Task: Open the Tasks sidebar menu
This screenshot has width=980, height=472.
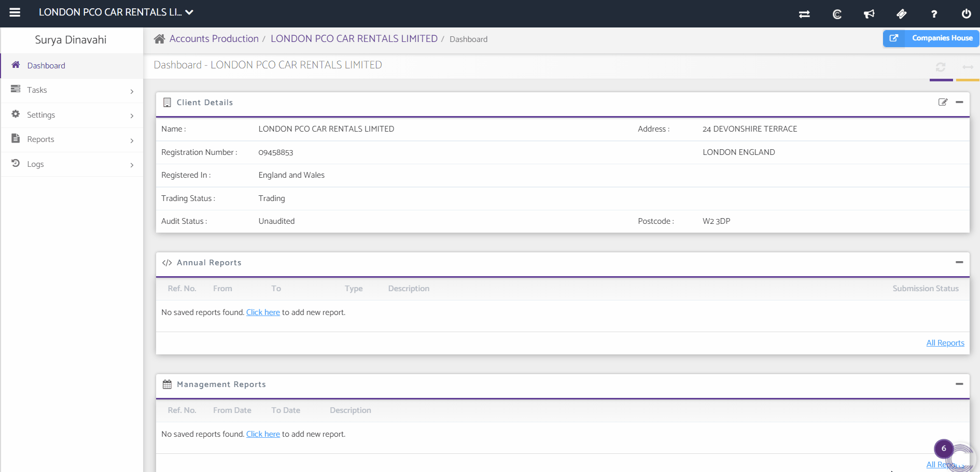Action: pyautogui.click(x=72, y=90)
